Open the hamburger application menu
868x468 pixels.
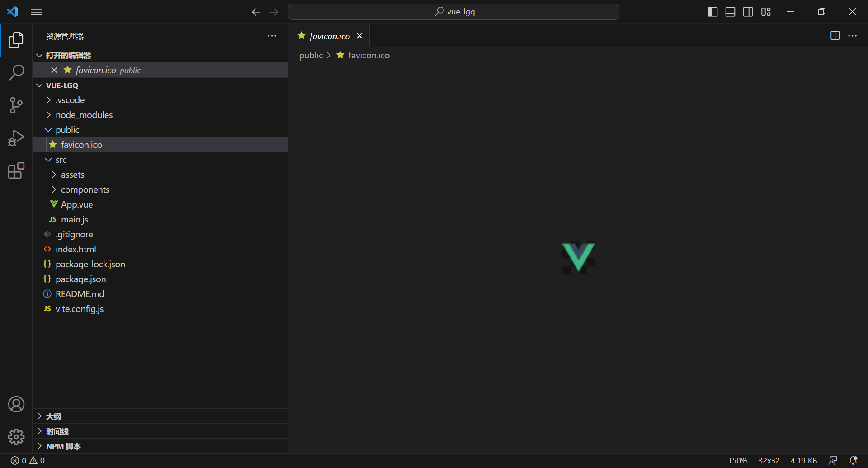pyautogui.click(x=37, y=12)
